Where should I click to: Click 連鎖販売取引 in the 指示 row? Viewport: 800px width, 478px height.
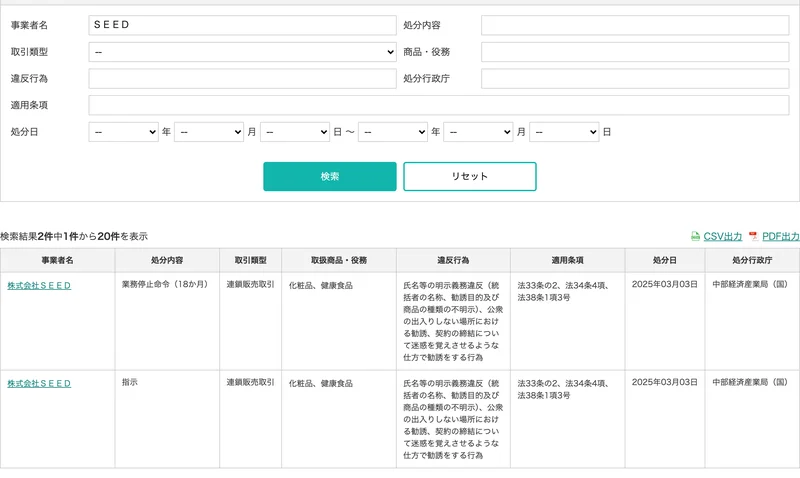pos(251,382)
